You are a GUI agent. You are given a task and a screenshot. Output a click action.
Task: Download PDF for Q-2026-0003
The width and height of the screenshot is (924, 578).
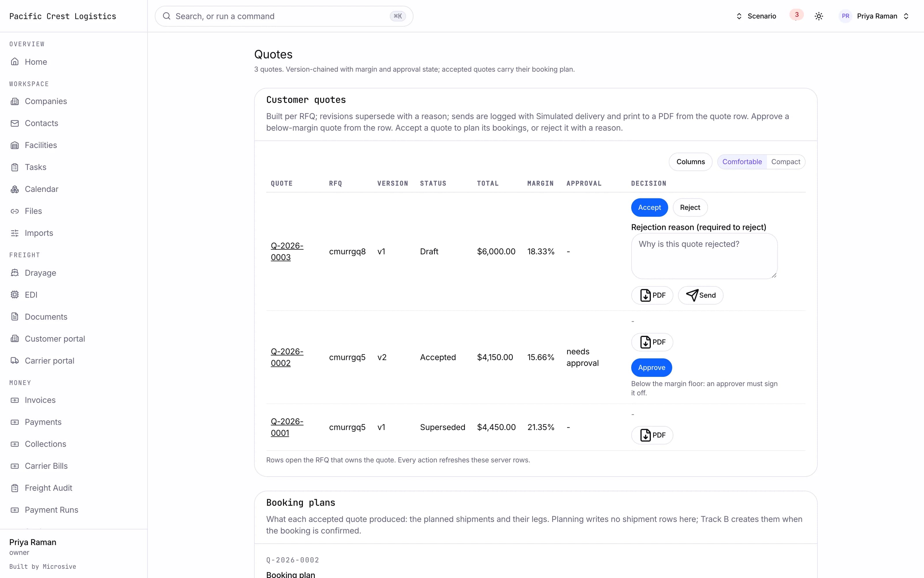[652, 295]
